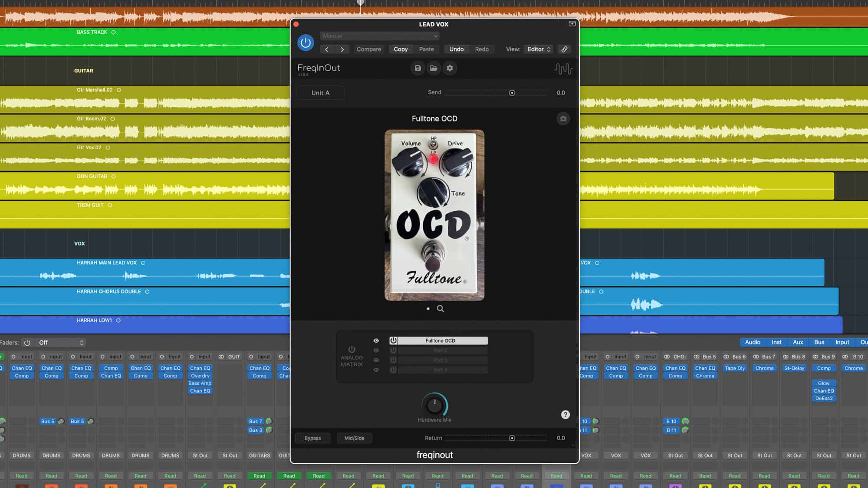Screen dimensions: 868x488
Task: Toggle the Analog Matrix power icon
Action: click(x=352, y=350)
